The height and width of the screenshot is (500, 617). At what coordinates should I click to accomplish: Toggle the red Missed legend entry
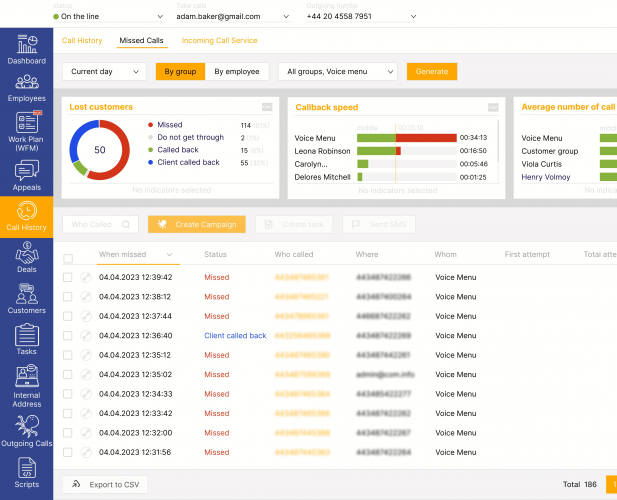165,125
